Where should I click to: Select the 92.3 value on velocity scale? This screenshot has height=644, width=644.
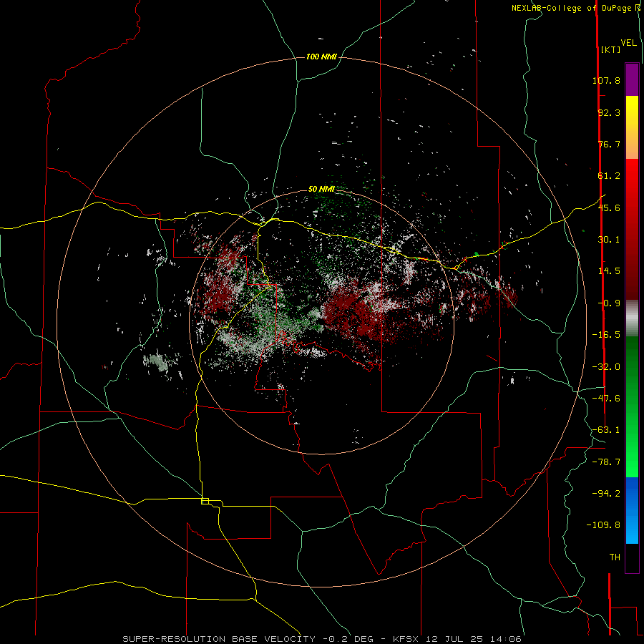609,112
